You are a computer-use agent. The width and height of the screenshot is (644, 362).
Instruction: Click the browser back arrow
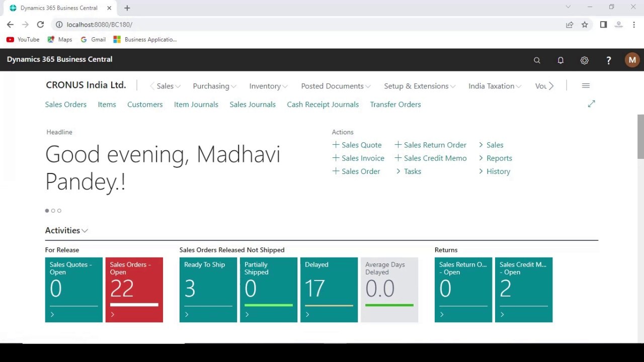click(x=10, y=25)
